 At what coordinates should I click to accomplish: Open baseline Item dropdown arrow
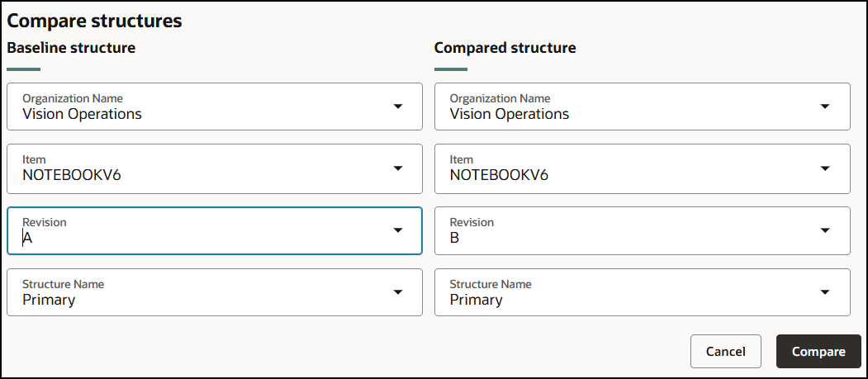397,168
